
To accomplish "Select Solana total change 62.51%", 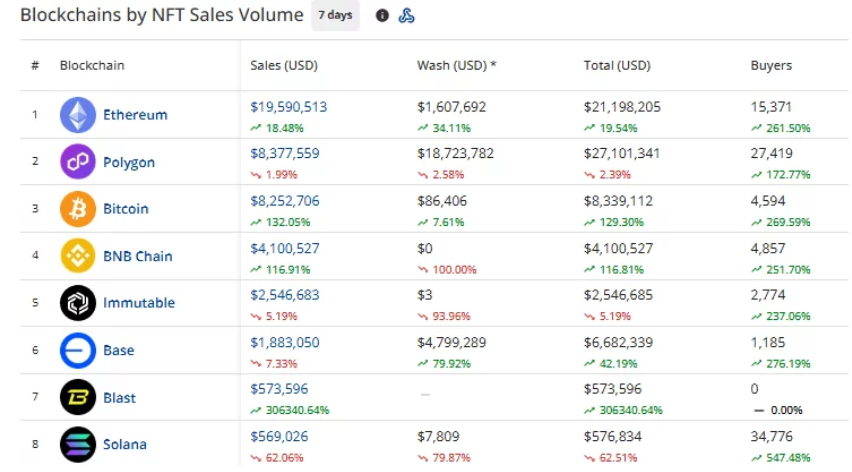I will [x=618, y=458].
